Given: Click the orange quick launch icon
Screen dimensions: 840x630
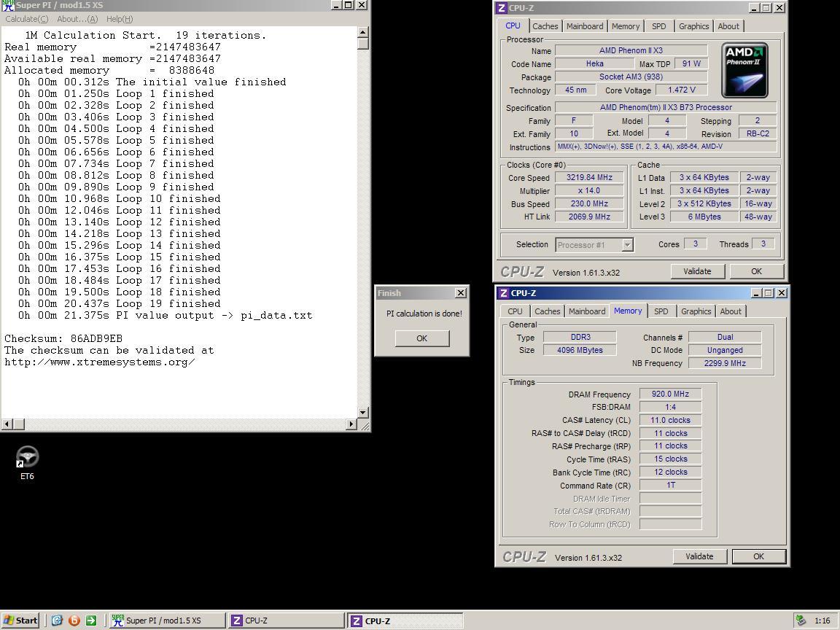Looking at the screenshot, I should pos(74,621).
